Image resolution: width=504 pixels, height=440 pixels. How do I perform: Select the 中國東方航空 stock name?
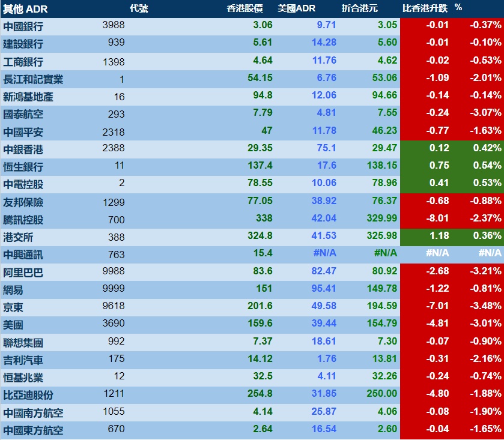[33, 430]
